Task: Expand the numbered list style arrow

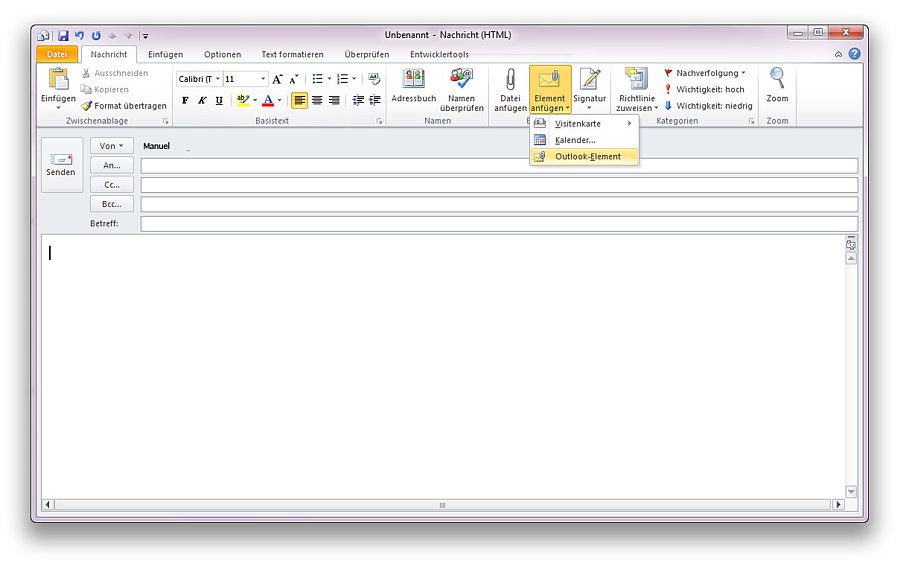Action: [354, 79]
